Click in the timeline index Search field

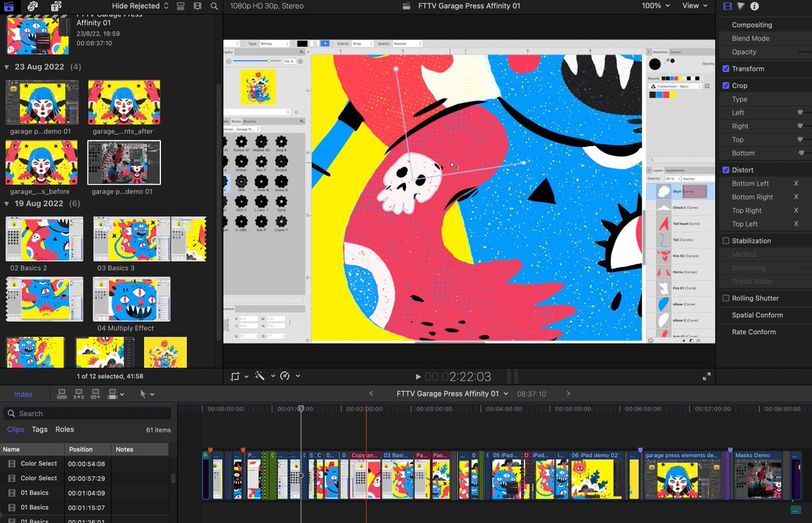click(87, 413)
